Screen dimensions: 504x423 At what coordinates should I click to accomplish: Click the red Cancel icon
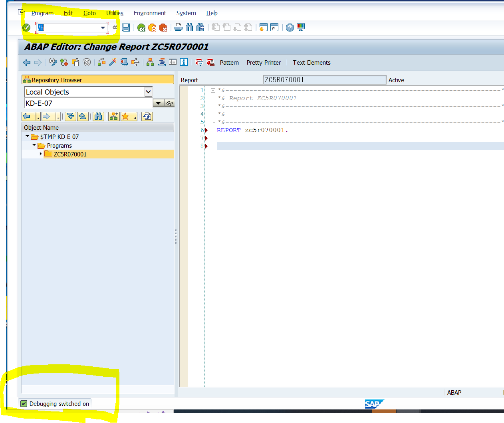point(163,28)
